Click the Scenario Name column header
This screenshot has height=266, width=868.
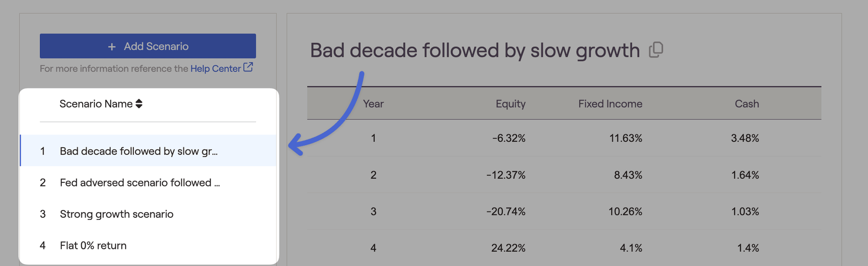96,104
